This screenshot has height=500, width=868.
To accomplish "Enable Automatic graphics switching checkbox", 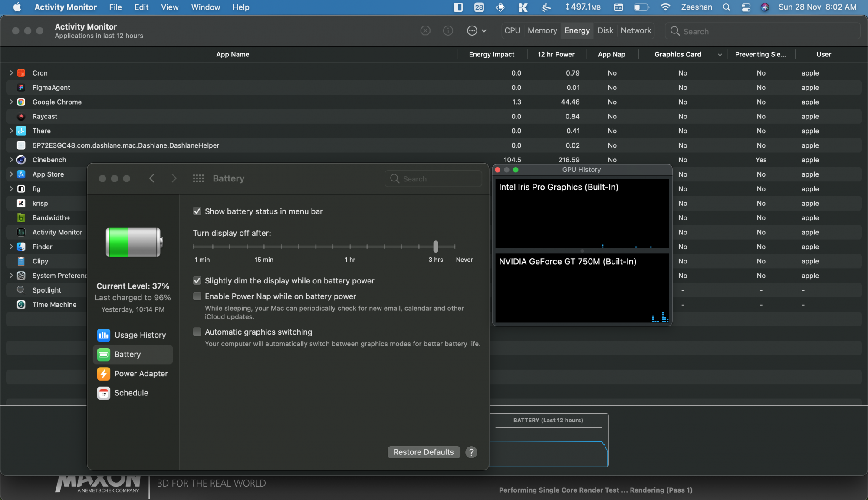I will [197, 332].
